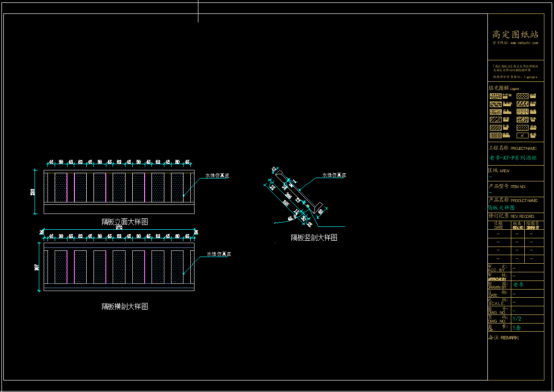Click the 隔板立面大样图 drawing title
Screen dimensions: 554x392
click(125, 222)
